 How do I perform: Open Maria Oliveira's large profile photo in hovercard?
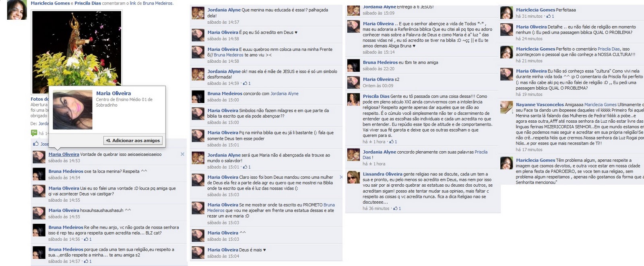72,109
